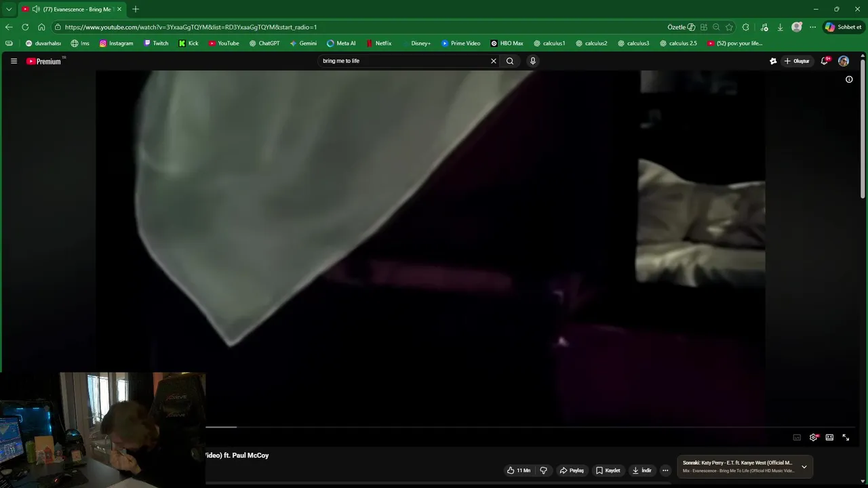Open the YouTube account avatar menu
This screenshot has width=868, height=488.
[844, 61]
